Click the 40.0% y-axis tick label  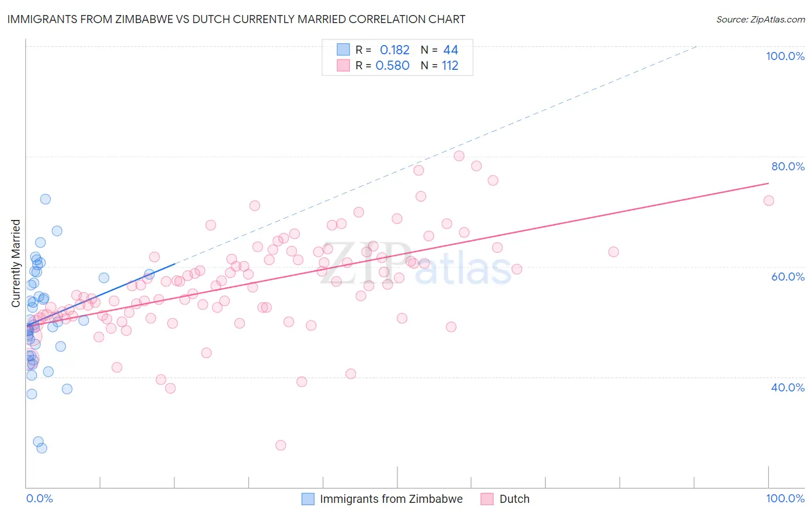788,387
